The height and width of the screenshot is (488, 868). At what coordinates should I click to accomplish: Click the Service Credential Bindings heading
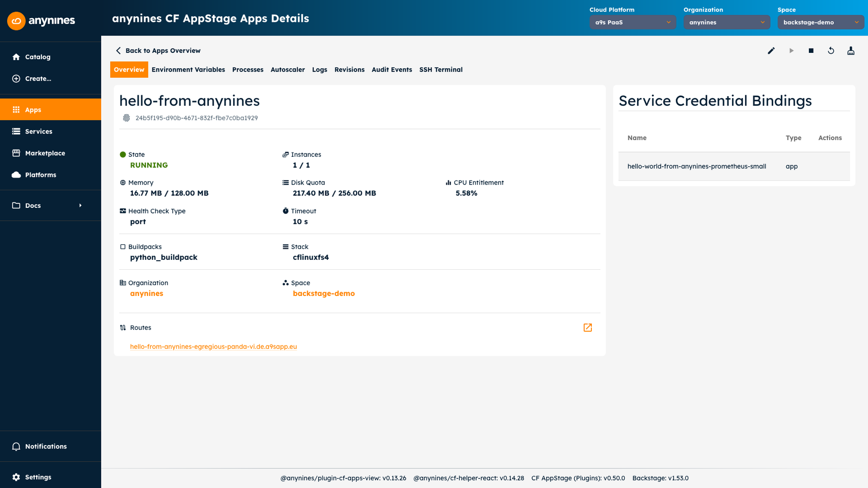(x=715, y=101)
